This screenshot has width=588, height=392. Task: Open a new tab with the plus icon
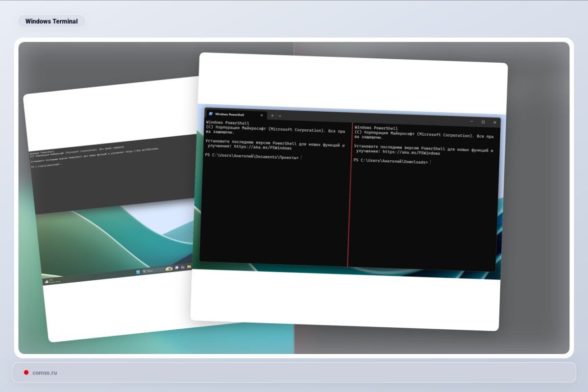click(x=272, y=115)
